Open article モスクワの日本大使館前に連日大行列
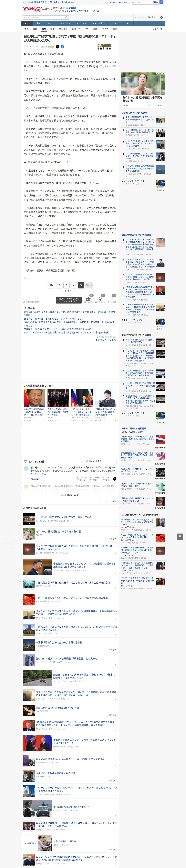Image resolution: width=186 pixels, height=868 pixels. point(64,517)
